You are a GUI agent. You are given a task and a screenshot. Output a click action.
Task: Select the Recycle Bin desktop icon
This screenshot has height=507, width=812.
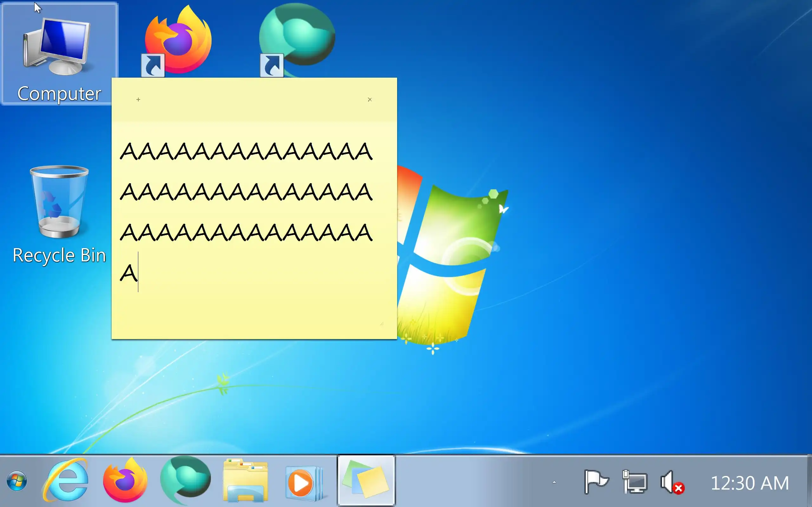point(59,215)
